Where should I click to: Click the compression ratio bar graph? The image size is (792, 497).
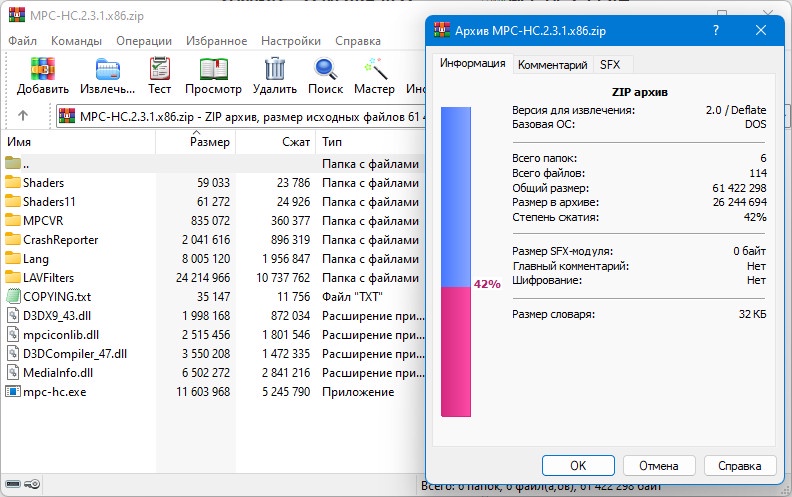pos(456,262)
